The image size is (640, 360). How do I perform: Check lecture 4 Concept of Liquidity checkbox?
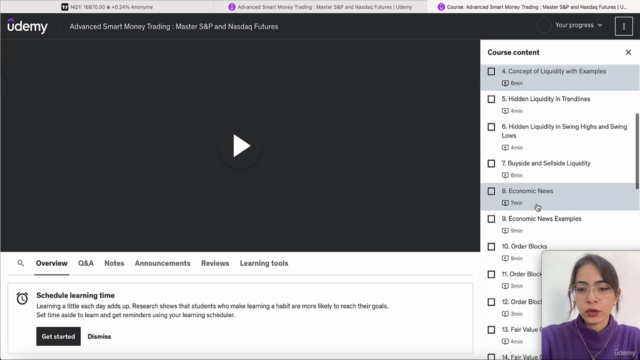(491, 71)
